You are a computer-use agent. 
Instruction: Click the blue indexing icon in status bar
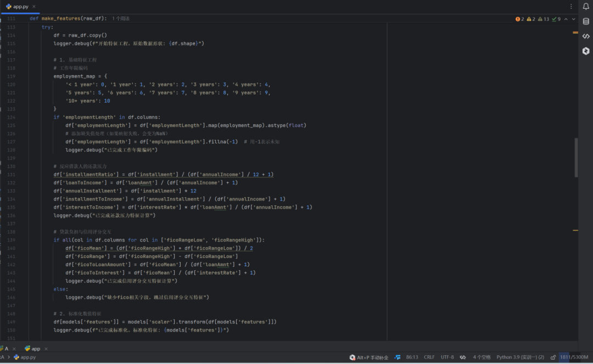(398, 357)
